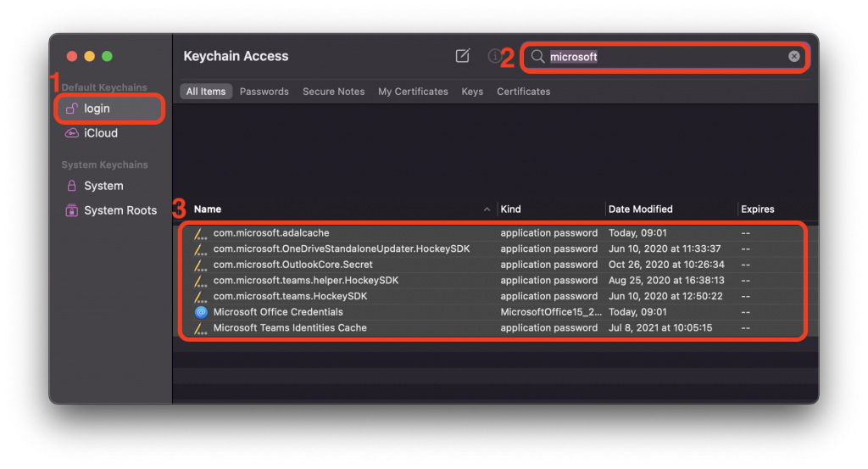868x469 pixels.
Task: Switch to the Passwords tab
Action: click(x=264, y=92)
